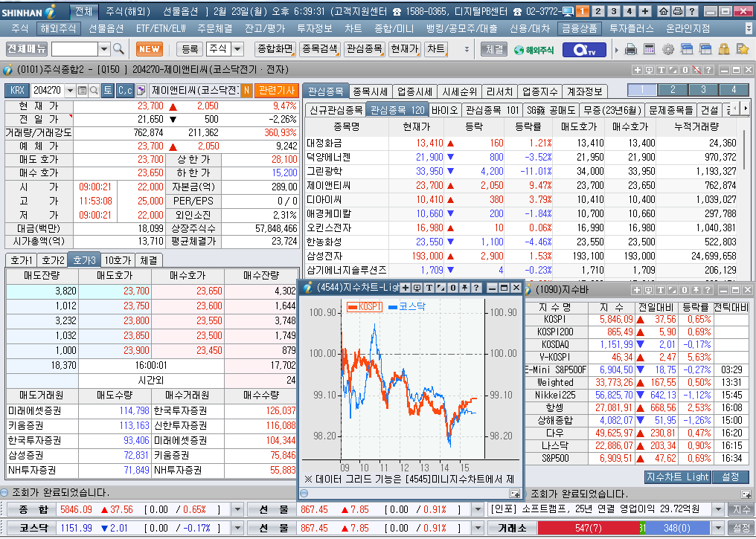The image size is (756, 539).
Task: Click the menu number search input field
Action: point(74,48)
